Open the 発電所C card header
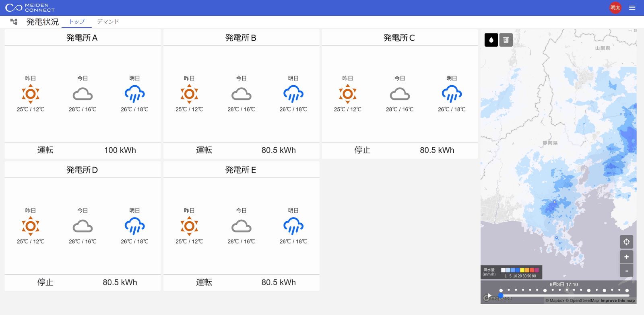 point(400,38)
